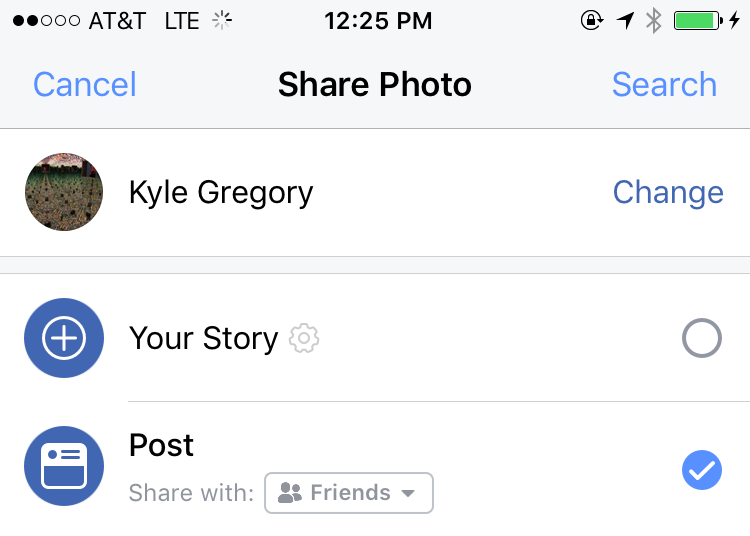Tap the friends people icon
The image size is (750, 536).
coord(290,493)
